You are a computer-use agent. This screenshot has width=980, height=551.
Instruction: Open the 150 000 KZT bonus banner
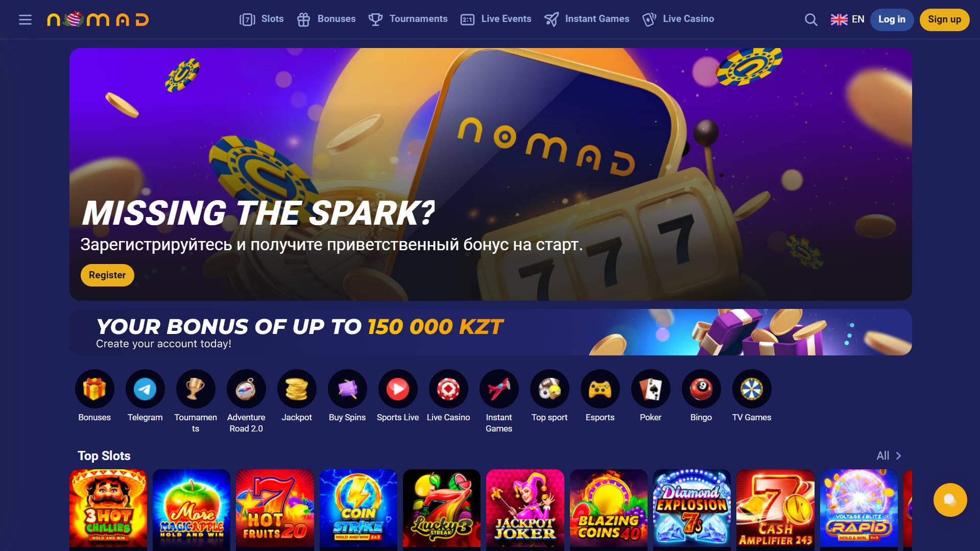coord(490,332)
